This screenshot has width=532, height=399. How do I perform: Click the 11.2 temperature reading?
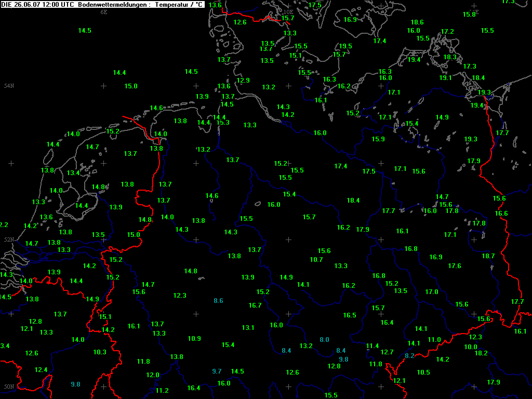point(162,391)
